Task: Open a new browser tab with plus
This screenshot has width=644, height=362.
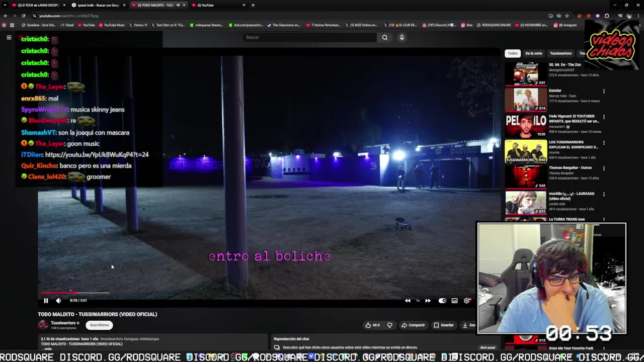Action: click(x=253, y=5)
